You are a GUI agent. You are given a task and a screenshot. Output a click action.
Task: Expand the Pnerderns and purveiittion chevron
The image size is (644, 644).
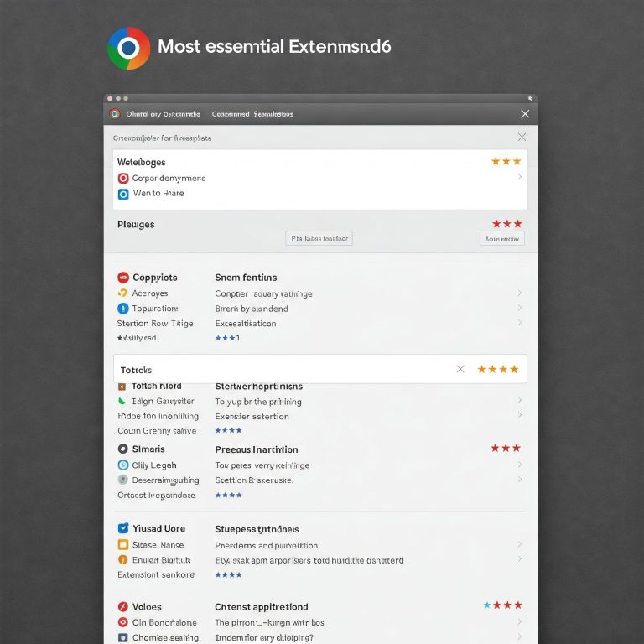pos(520,544)
